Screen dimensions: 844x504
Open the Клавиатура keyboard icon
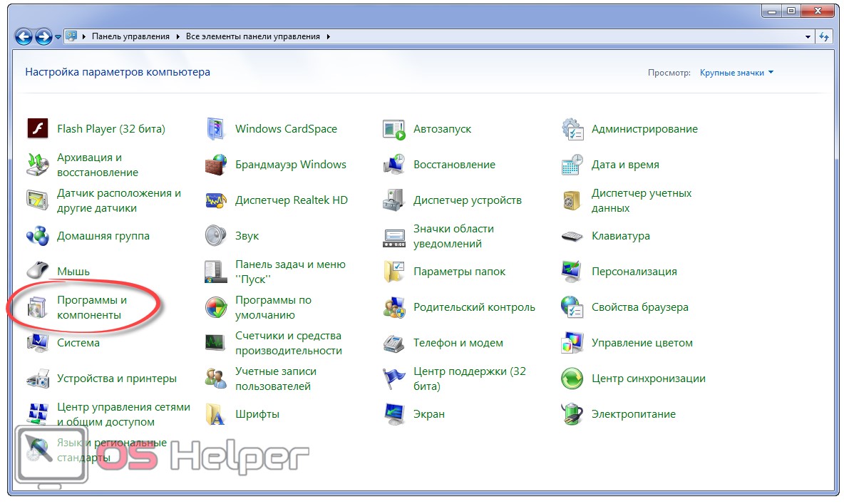(572, 236)
